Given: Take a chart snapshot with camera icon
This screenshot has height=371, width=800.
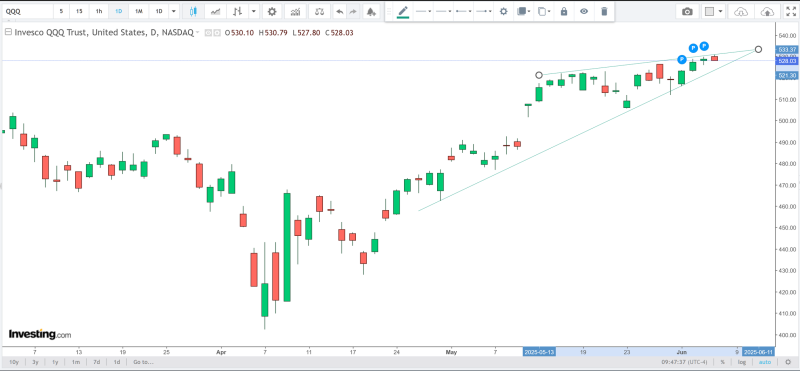Looking at the screenshot, I should (687, 11).
